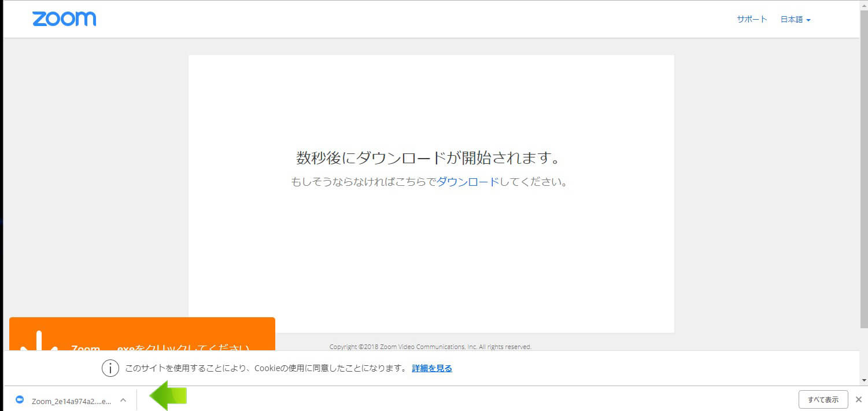Close the downloads bar with X
The width and height of the screenshot is (868, 411).
coord(858,399)
